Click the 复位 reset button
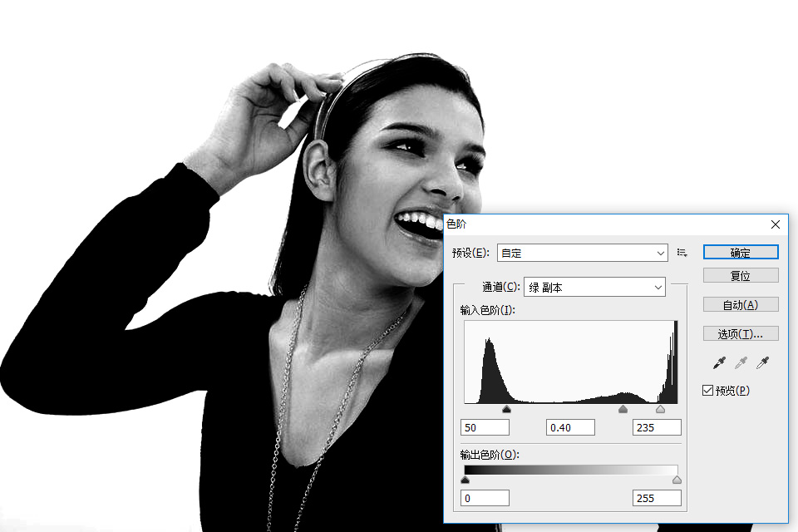Screen dimensions: 798x532 pos(740,275)
